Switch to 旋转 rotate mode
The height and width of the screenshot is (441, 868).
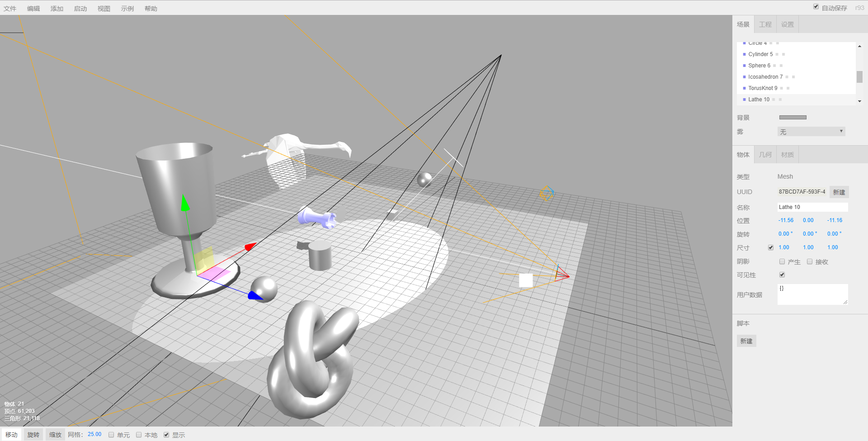point(33,435)
